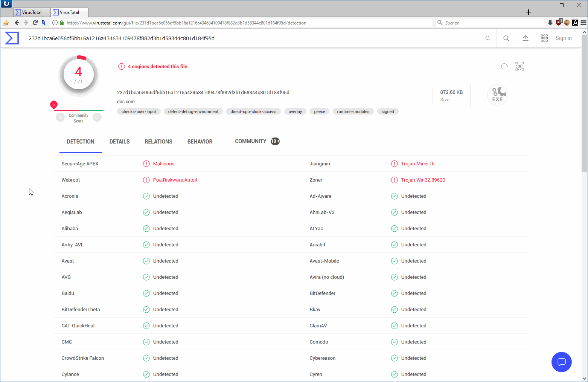
Task: Open a new browser tab with plus button
Action: (529, 12)
